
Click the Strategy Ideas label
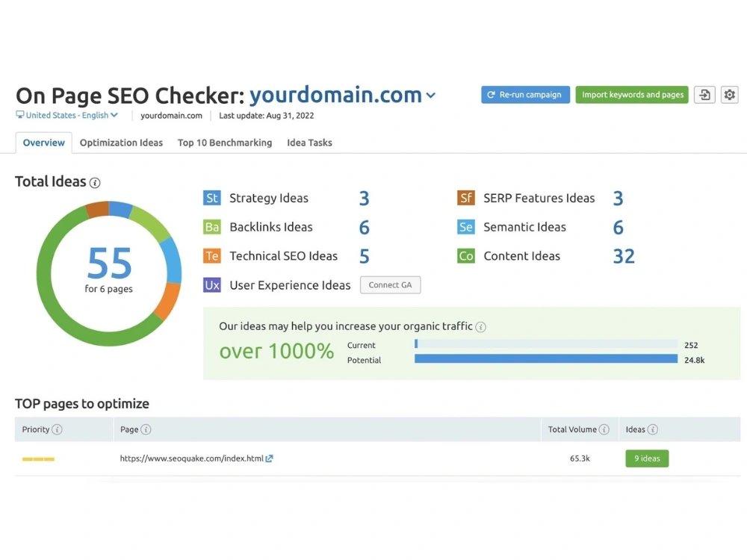coord(269,198)
